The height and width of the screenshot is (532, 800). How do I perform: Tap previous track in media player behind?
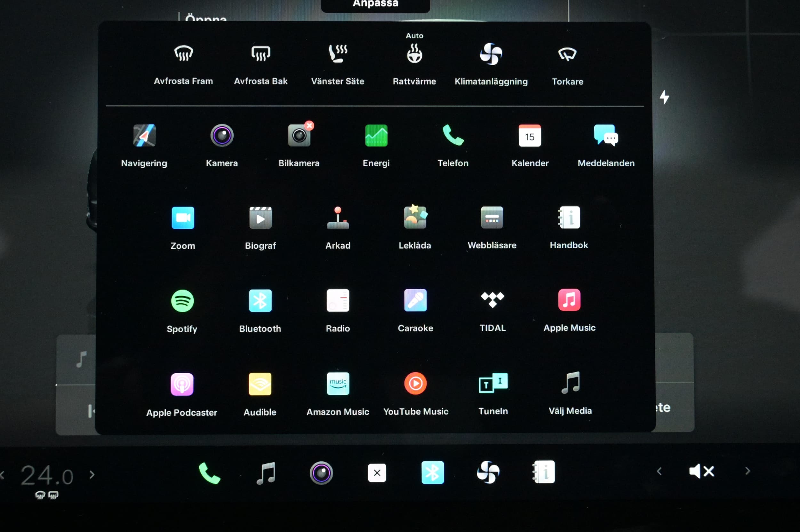coord(91,411)
